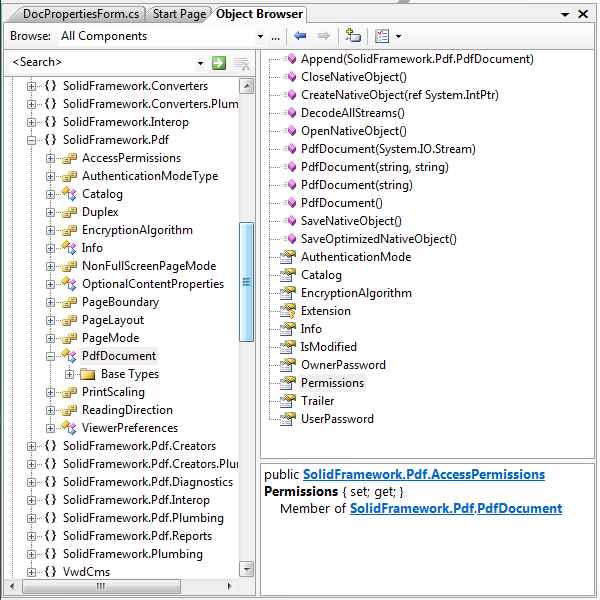Select ReadingDirection in the tree
Screen dimensions: 600x600
point(127,410)
